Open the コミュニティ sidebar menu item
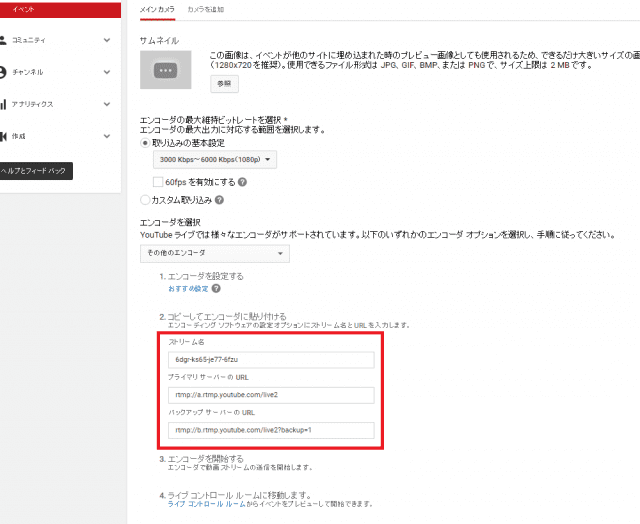 coord(29,40)
